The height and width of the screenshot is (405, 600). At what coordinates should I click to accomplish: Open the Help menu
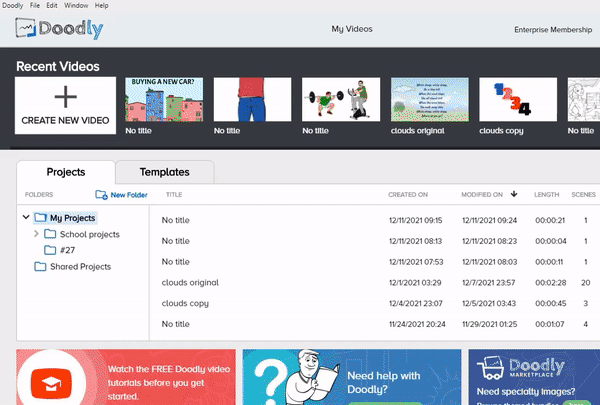click(x=101, y=5)
